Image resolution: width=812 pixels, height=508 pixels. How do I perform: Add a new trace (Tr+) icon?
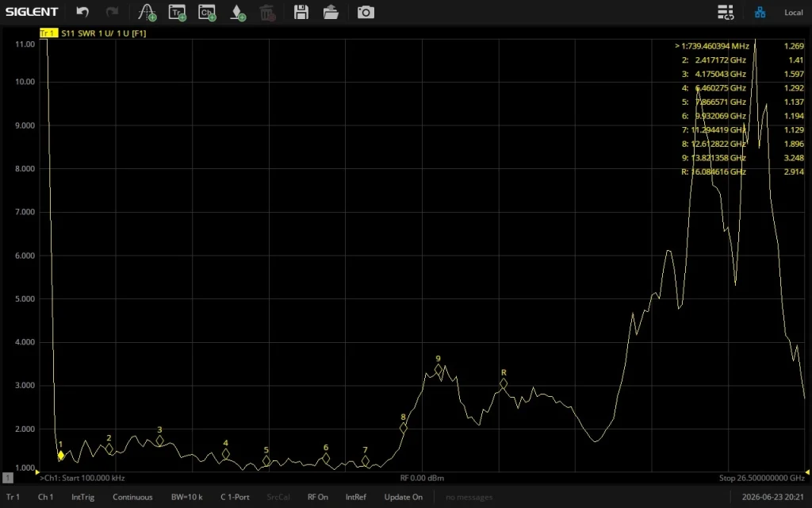click(177, 13)
